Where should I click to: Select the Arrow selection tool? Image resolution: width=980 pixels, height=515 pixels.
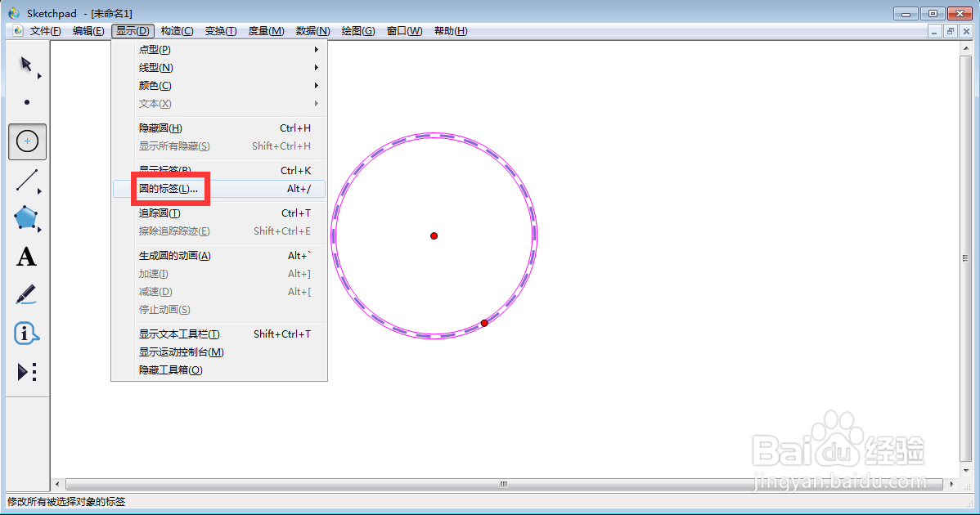26,65
